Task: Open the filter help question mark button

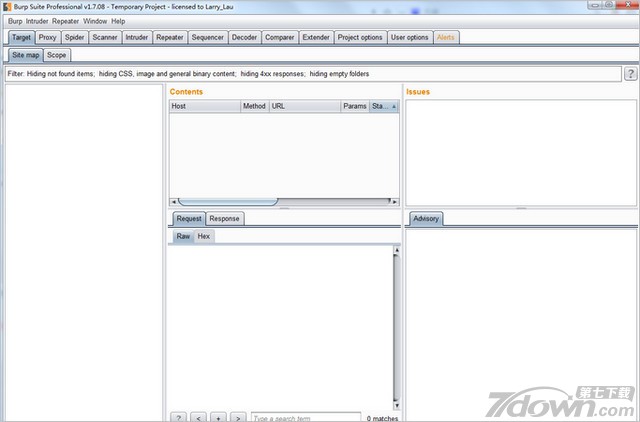Action: (x=630, y=74)
